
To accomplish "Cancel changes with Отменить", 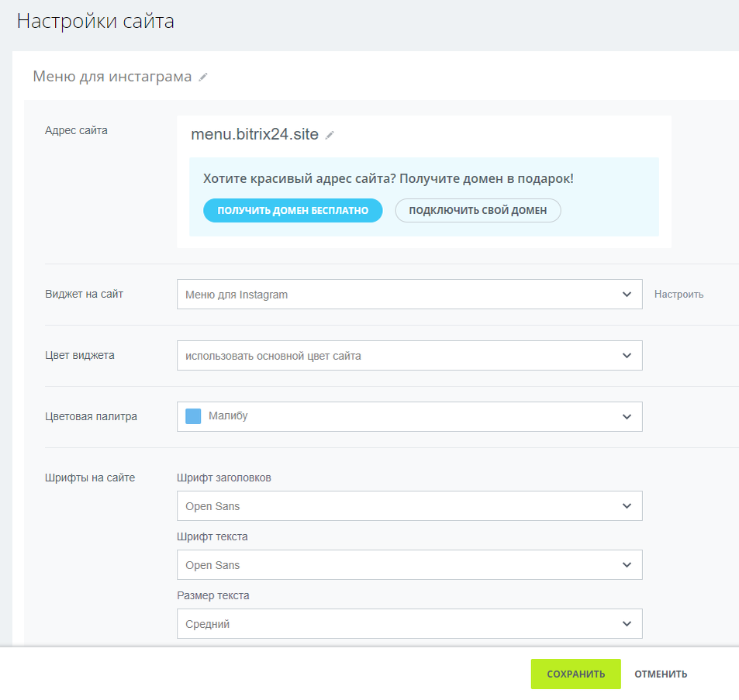I will point(661,674).
